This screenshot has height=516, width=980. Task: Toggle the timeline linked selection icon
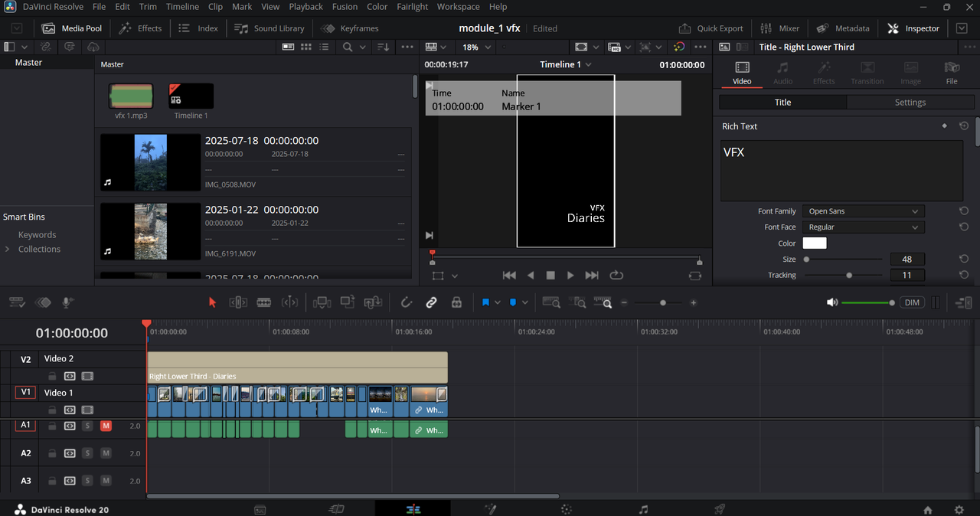pyautogui.click(x=431, y=302)
